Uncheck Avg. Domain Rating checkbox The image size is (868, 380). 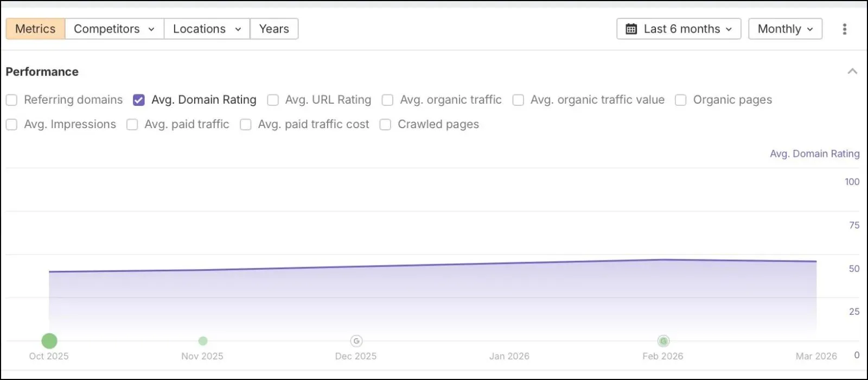(x=139, y=100)
